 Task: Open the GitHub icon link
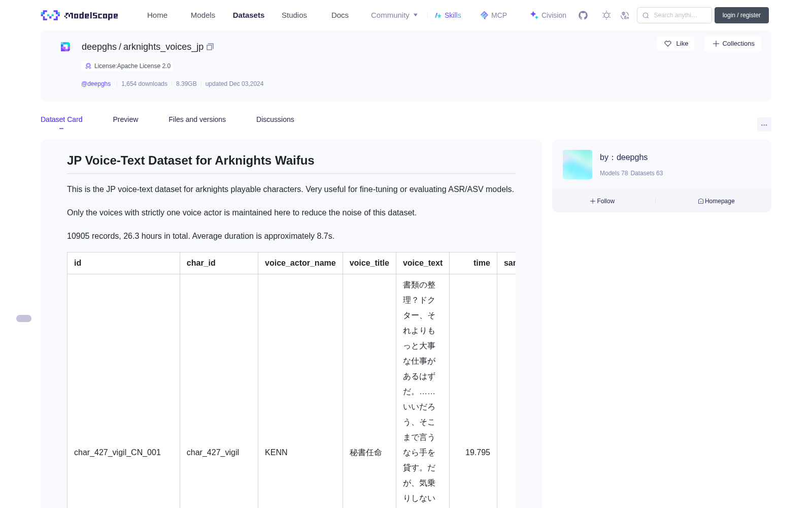point(583,15)
